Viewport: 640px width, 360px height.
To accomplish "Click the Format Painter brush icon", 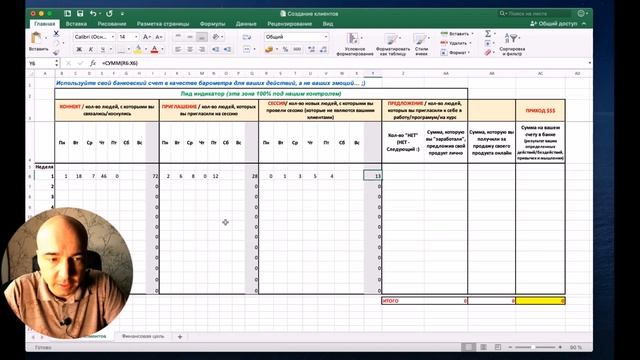I will pos(56,52).
